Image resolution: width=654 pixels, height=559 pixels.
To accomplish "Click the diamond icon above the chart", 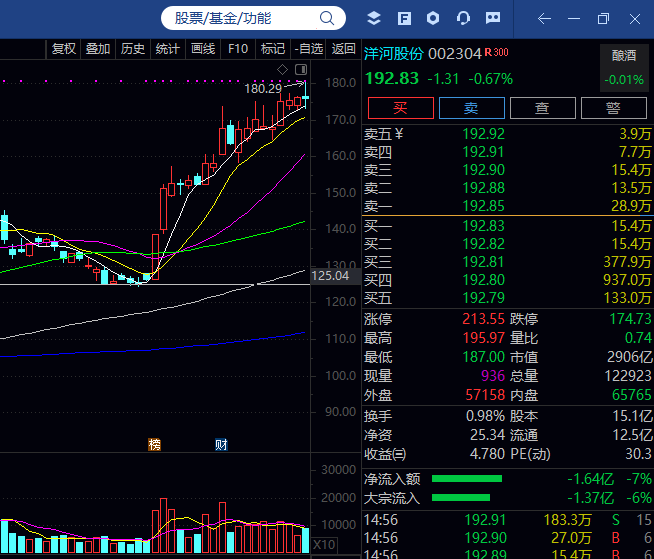I will pyautogui.click(x=282, y=69).
